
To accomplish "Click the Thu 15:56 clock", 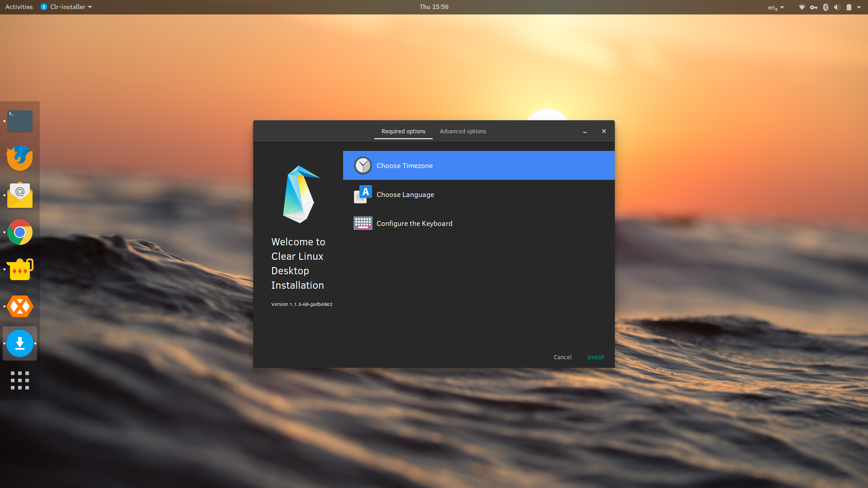I will [434, 7].
